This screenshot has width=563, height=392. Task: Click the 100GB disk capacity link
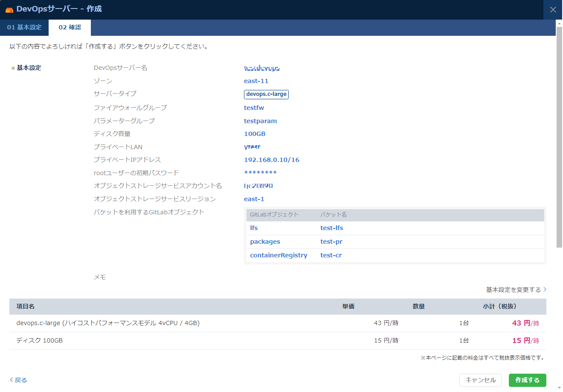(255, 134)
